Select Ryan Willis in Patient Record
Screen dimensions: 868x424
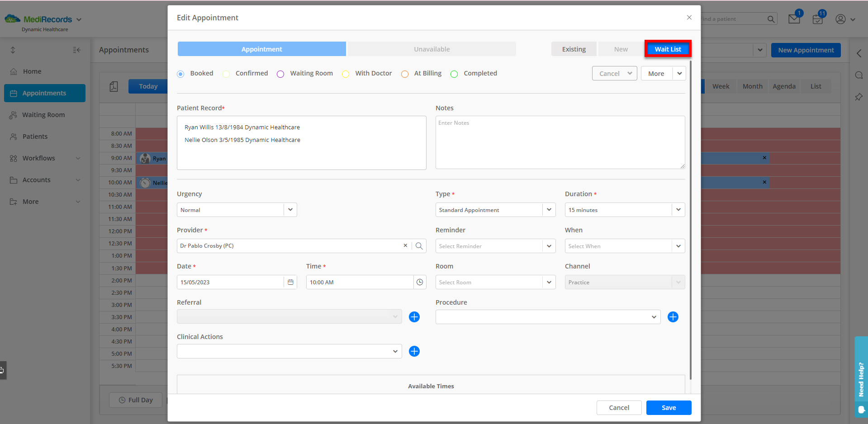[x=242, y=127]
